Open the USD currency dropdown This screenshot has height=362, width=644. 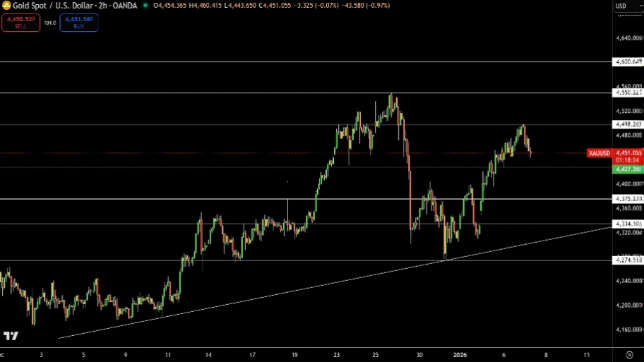point(621,6)
